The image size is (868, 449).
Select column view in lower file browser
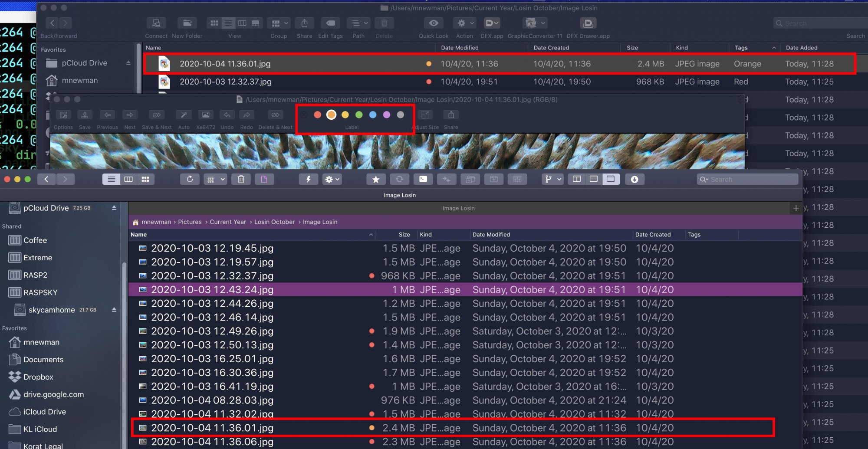click(128, 179)
